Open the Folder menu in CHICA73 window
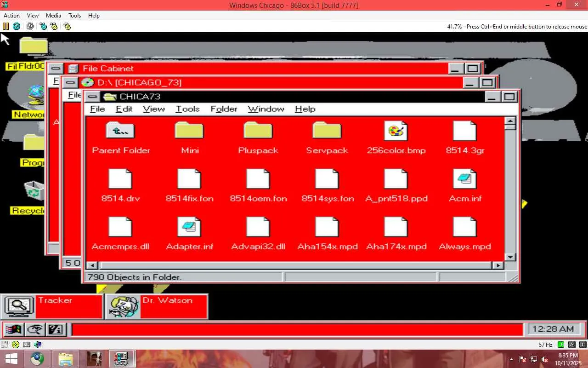The image size is (588, 368). (x=224, y=109)
